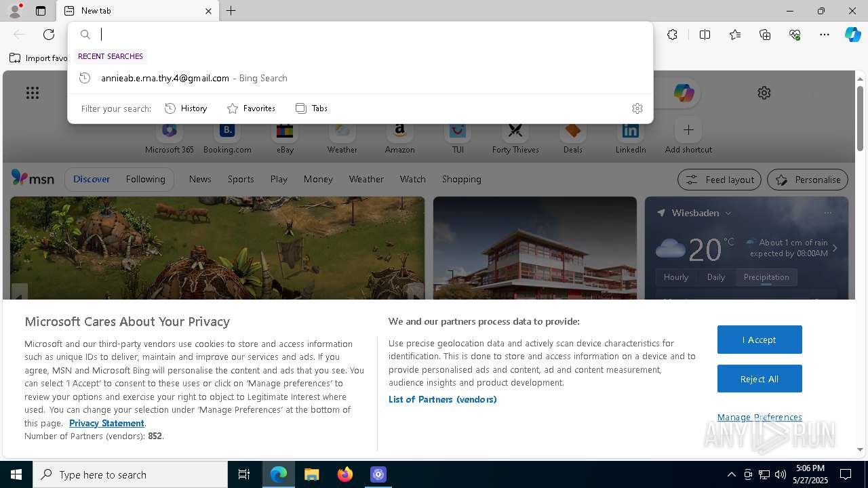Filter search by History

click(186, 108)
